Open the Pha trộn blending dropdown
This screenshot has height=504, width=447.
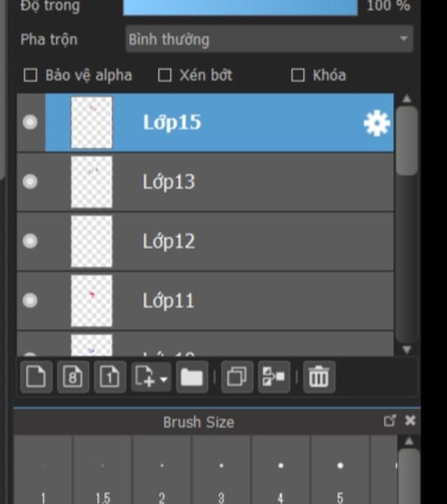tap(269, 39)
